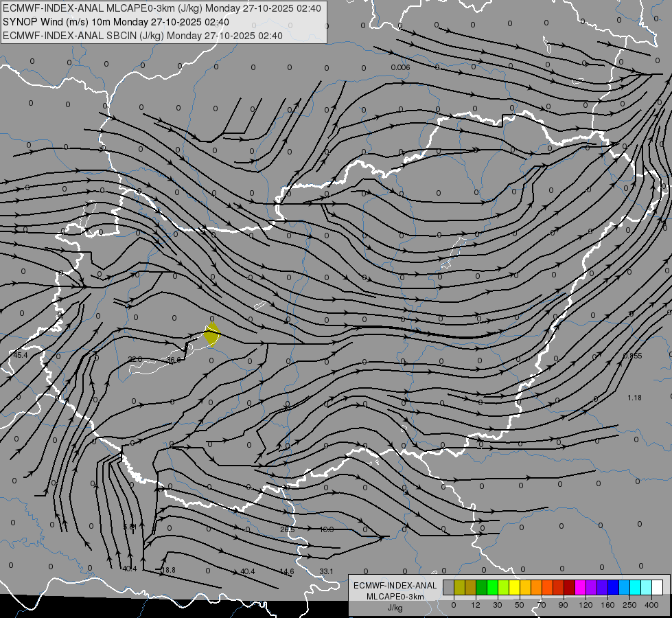This screenshot has width=672, height=618.
Task: Click the 0.855 value on the map
Action: [633, 356]
